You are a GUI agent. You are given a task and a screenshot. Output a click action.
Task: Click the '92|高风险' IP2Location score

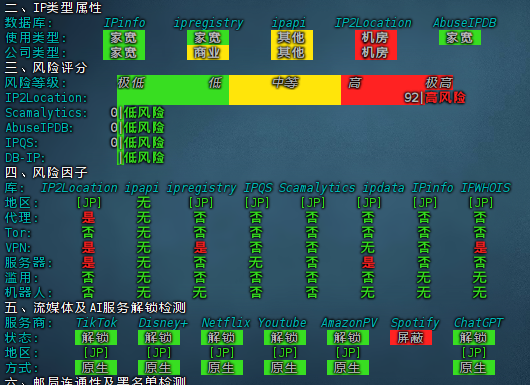coord(435,98)
